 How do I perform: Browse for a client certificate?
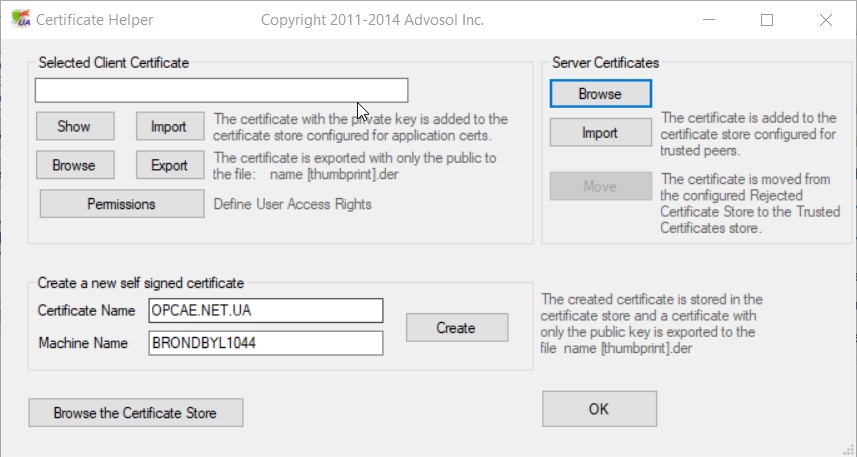tap(75, 165)
